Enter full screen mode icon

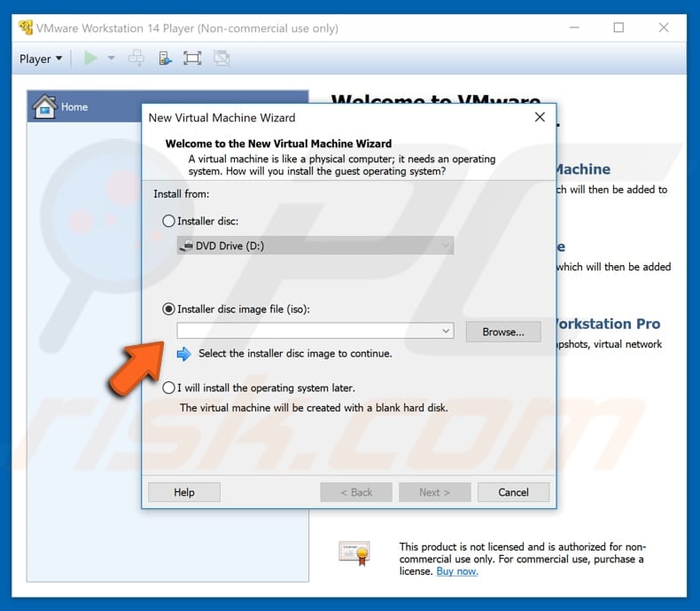pyautogui.click(x=192, y=58)
